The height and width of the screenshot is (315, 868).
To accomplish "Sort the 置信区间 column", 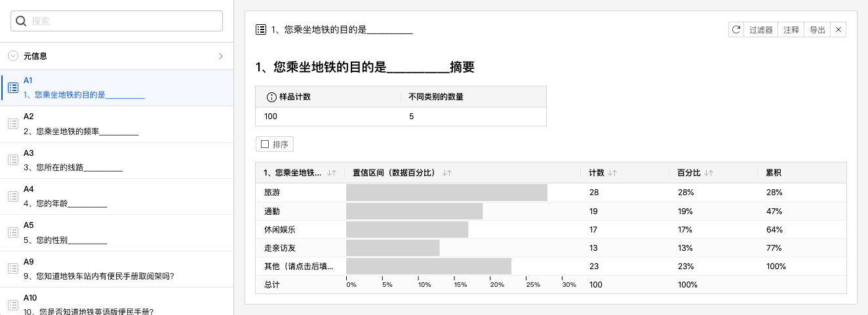I will click(x=447, y=173).
